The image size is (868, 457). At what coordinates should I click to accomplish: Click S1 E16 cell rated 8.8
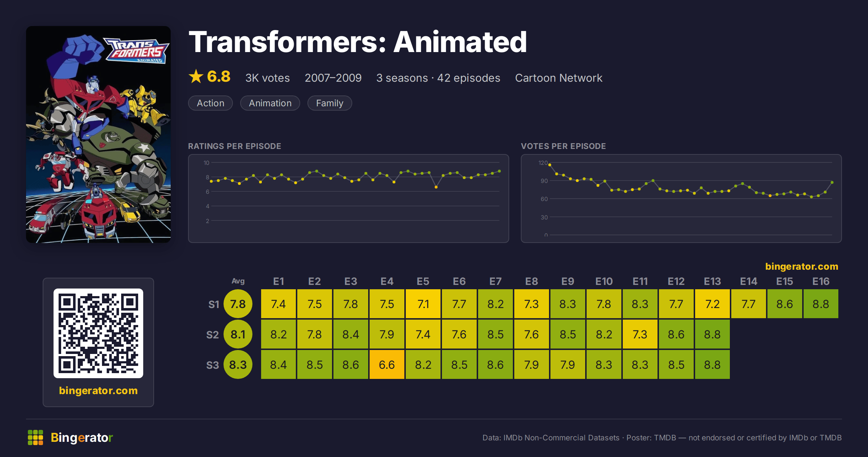[821, 304]
